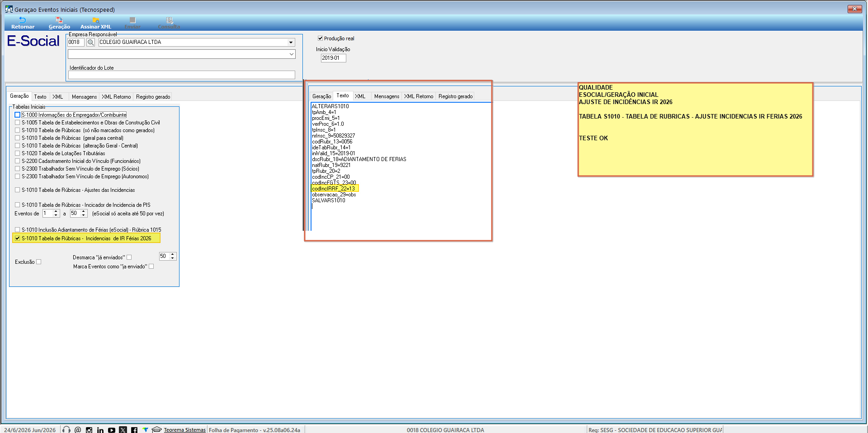Uncheck Incidencias de IR Férias 2026
The image size is (868, 433).
[x=18, y=238]
